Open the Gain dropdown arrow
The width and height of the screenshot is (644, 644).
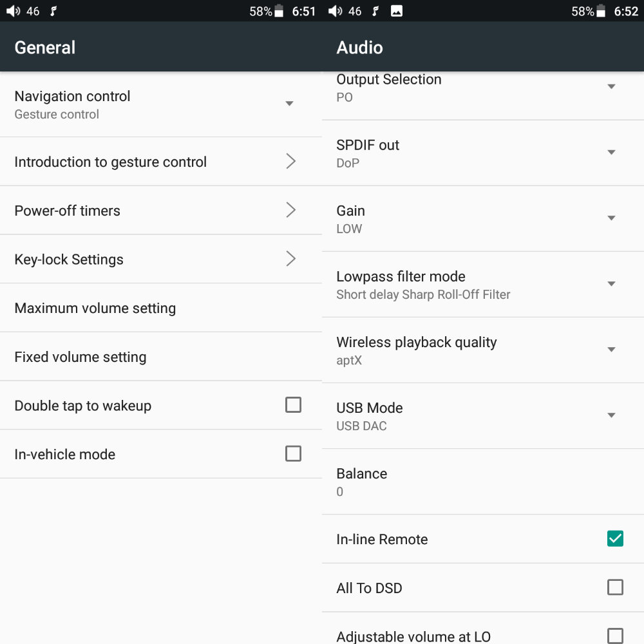pos(611,218)
